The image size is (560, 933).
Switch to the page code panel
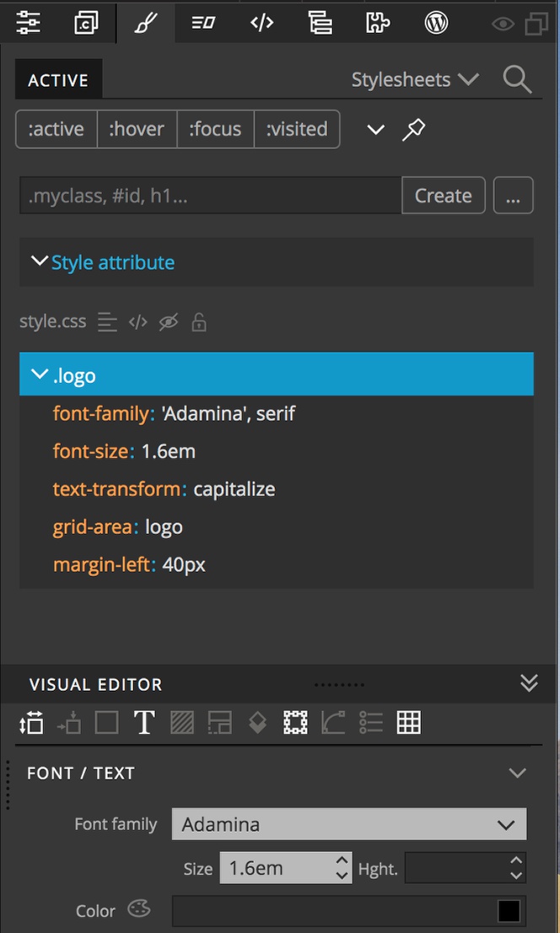tap(262, 23)
